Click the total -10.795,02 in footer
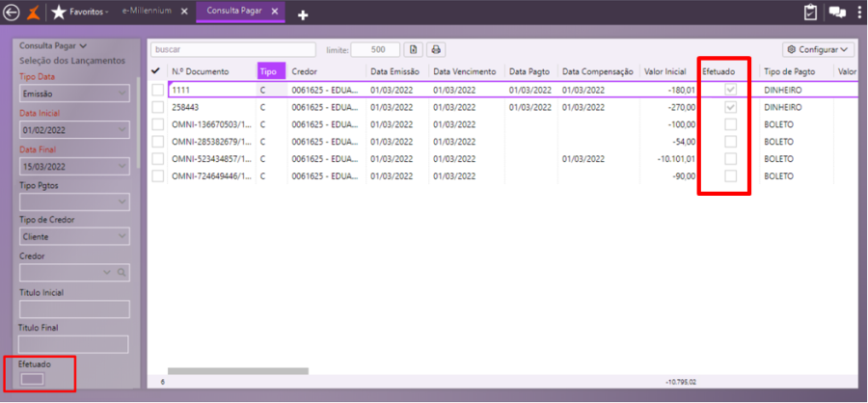Viewport: 868px width, 403px height. (680, 382)
